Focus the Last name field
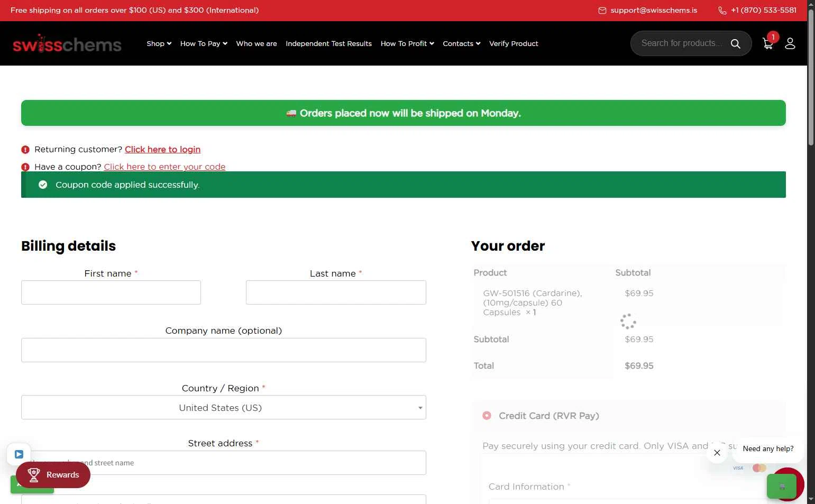Viewport: 815px width, 504px height. (x=336, y=292)
